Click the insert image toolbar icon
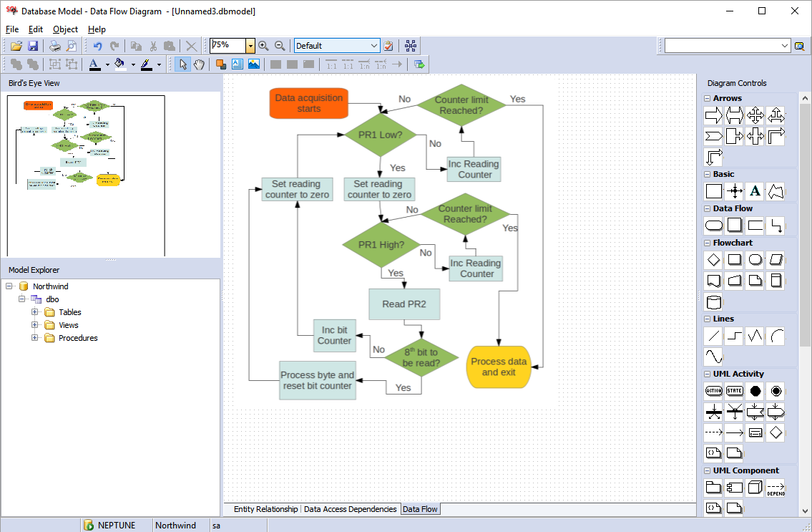This screenshot has width=812, height=532. [254, 64]
